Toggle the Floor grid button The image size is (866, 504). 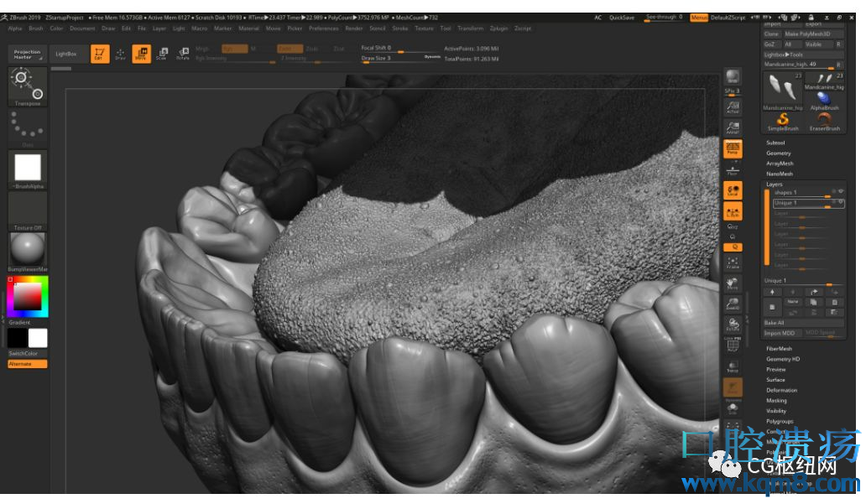[x=733, y=170]
